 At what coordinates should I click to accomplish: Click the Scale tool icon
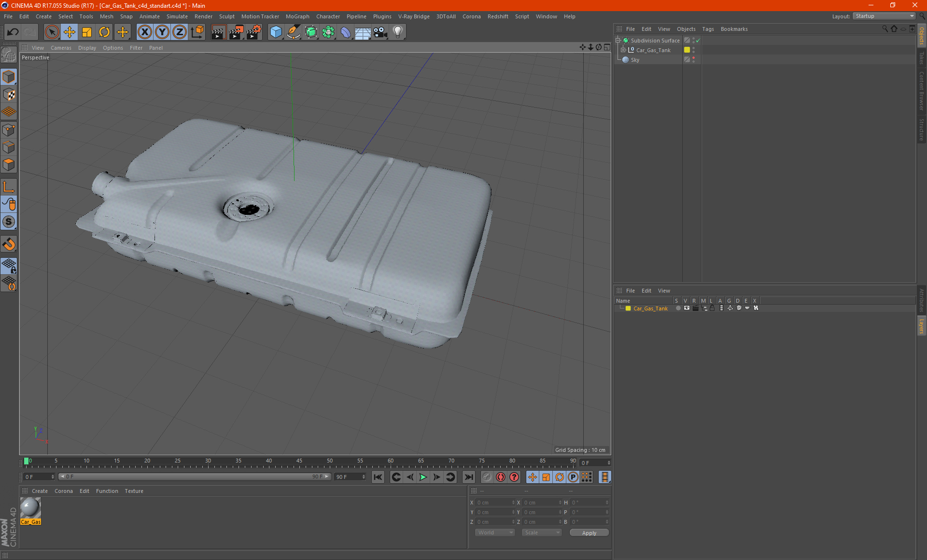pyautogui.click(x=87, y=32)
